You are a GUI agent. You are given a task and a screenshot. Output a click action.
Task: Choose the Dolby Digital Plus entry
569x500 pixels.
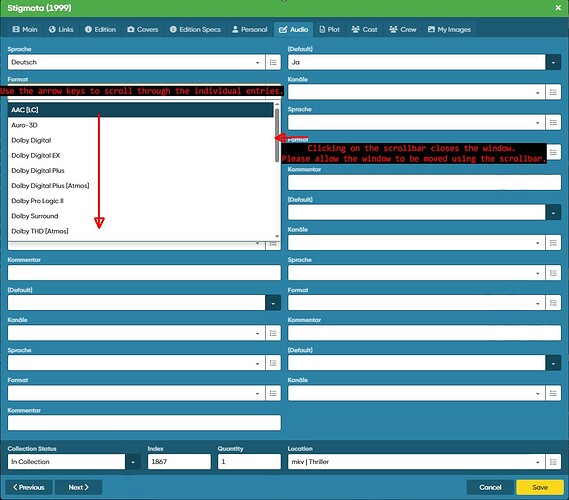(x=140, y=171)
